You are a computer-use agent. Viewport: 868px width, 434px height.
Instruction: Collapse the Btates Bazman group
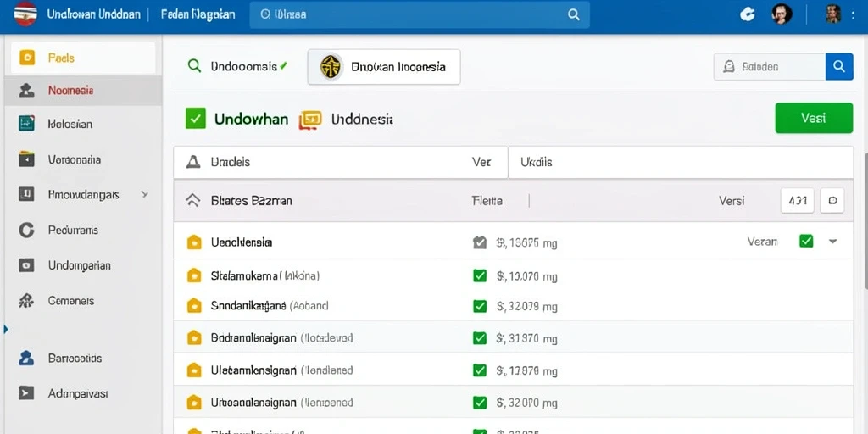click(x=192, y=200)
